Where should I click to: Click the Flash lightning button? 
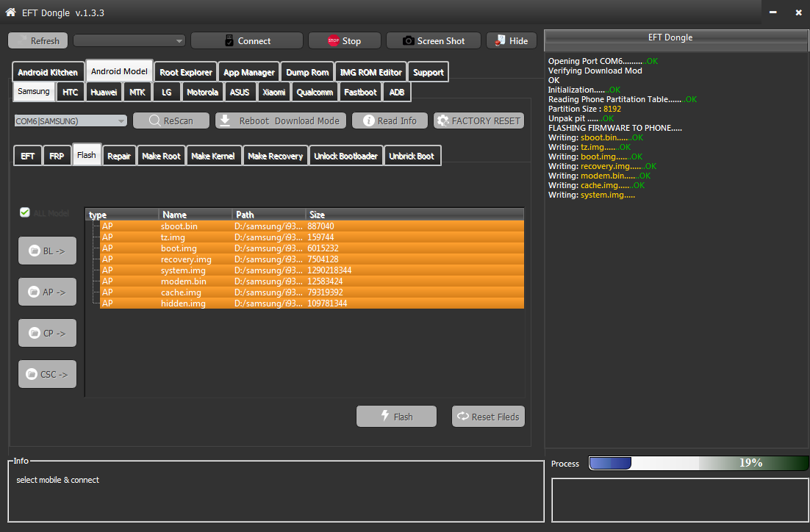396,417
